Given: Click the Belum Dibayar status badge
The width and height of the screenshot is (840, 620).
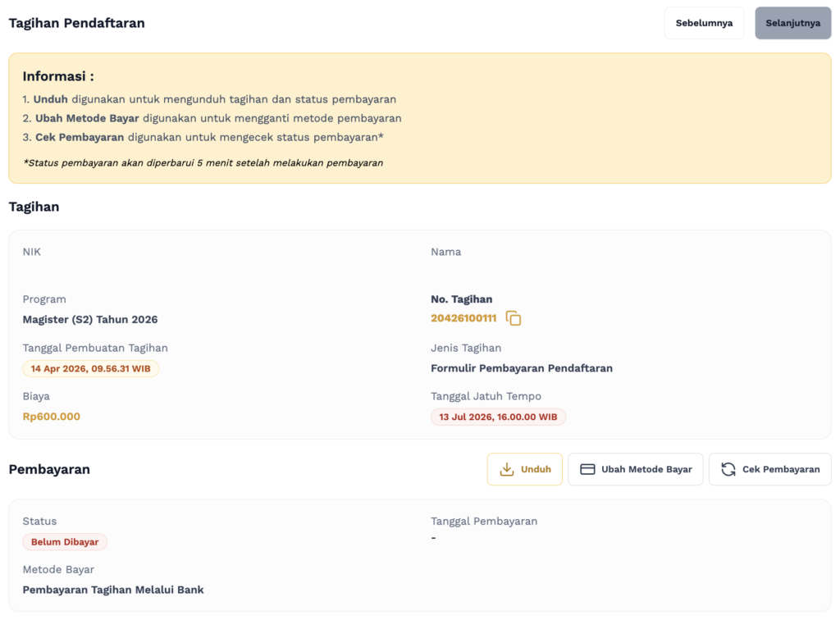Looking at the screenshot, I should tap(65, 542).
